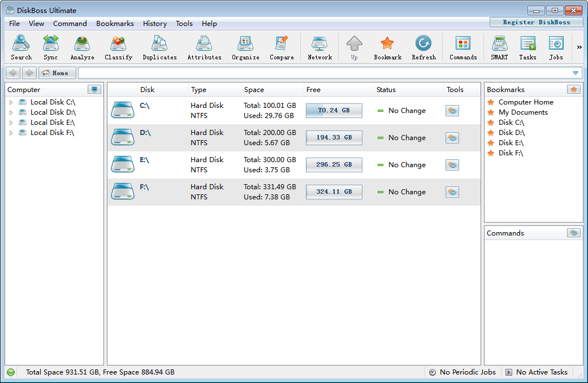Sort by the Status column header
This screenshot has height=383, width=588.
(x=408, y=90)
